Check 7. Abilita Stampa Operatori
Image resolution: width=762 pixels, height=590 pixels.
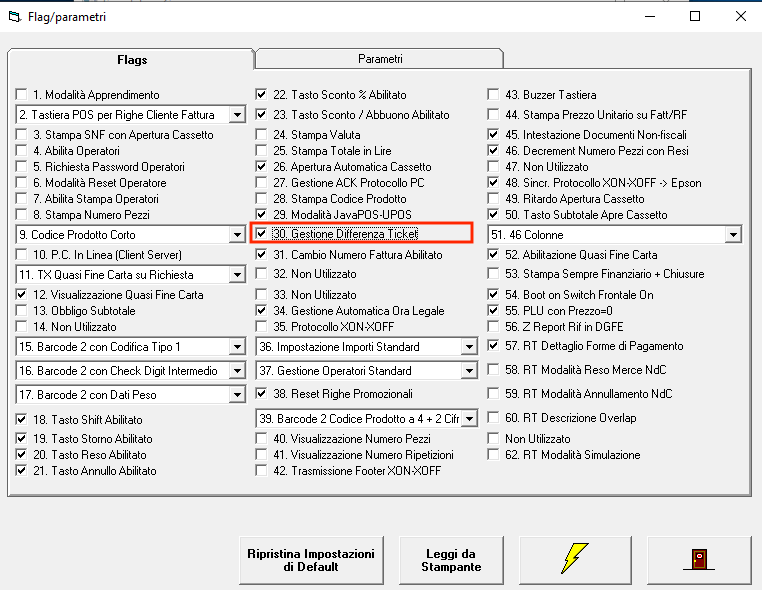21,198
